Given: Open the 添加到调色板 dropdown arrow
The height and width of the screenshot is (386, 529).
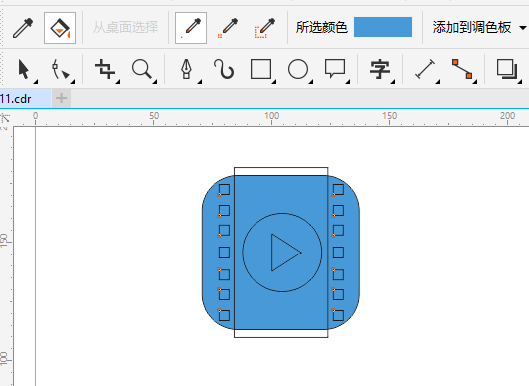Looking at the screenshot, I should [523, 28].
